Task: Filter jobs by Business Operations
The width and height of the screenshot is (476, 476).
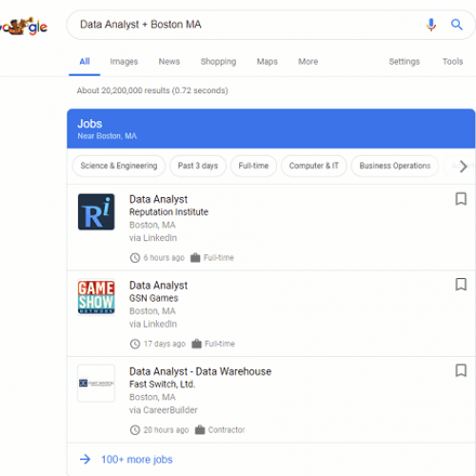Action: tap(395, 166)
